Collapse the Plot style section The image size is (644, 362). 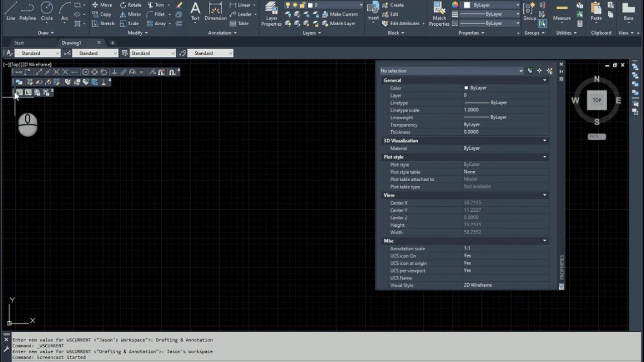(x=544, y=157)
